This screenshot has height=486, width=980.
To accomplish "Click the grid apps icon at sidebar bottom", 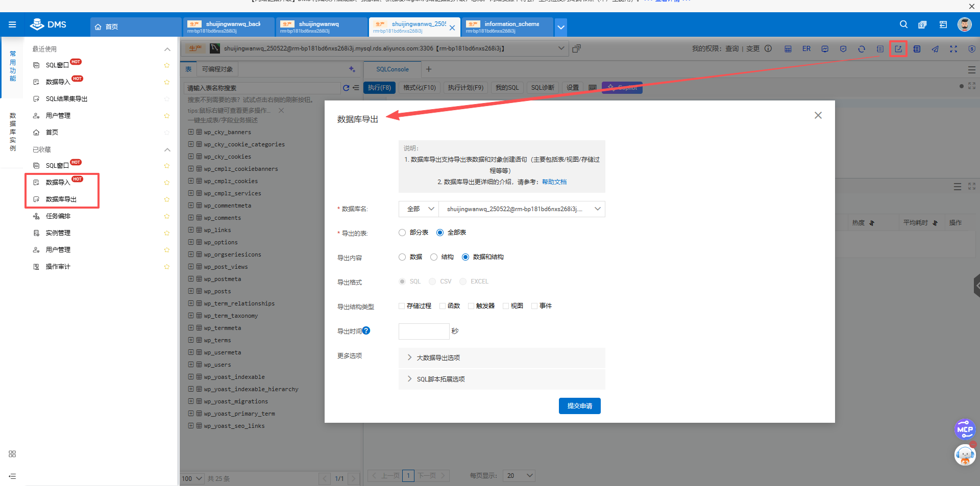I will click(12, 454).
